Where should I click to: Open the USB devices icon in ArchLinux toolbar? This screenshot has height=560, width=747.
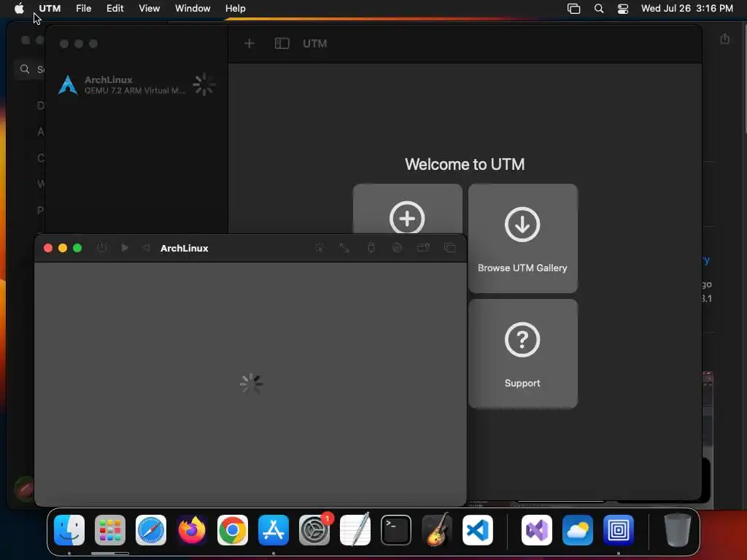(x=371, y=248)
